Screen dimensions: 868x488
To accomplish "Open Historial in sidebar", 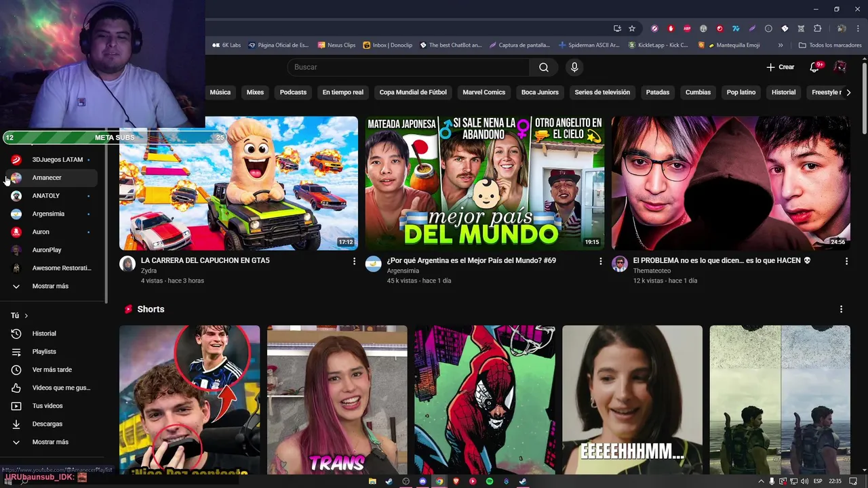I will click(x=53, y=333).
